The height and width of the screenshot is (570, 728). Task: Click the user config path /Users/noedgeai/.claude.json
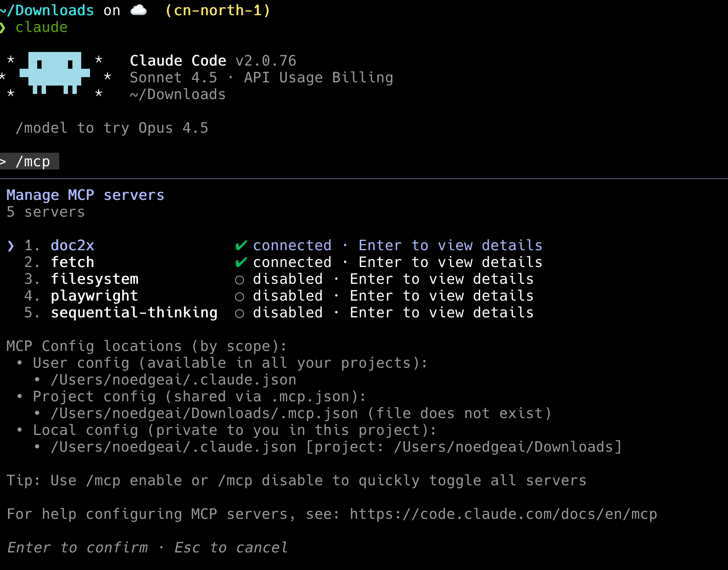click(x=174, y=380)
